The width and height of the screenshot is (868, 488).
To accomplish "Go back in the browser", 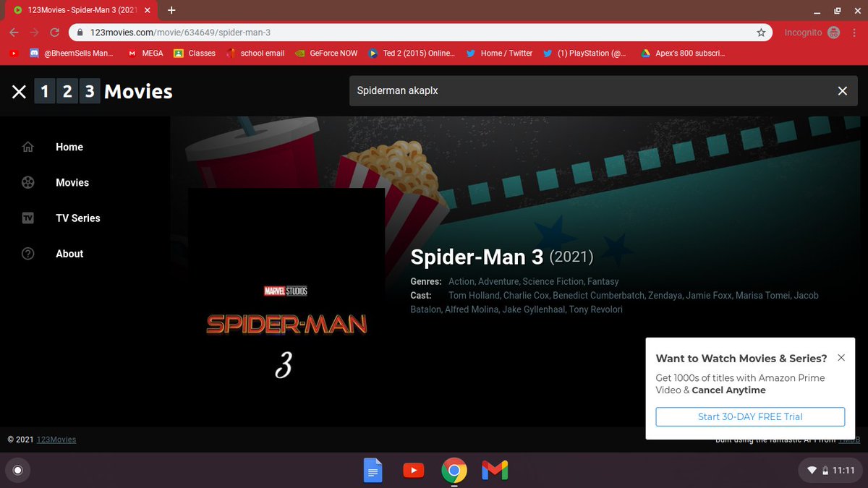I will [x=14, y=33].
